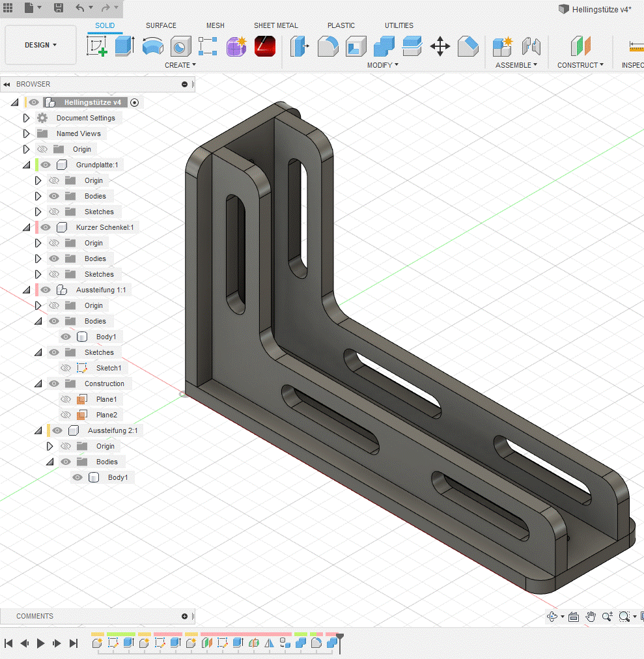Screen dimensions: 644x659
Task: Collapse the Kurzer Schenkel:1 component
Action: (27, 227)
